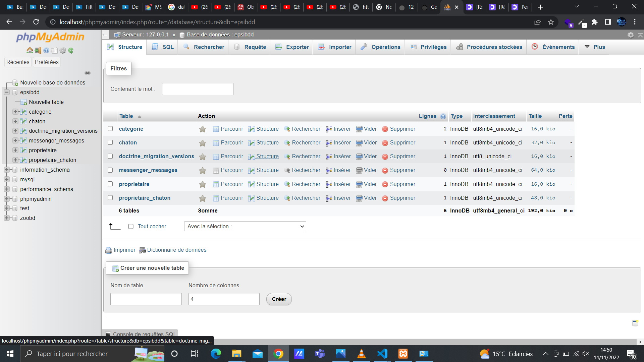This screenshot has width=644, height=362.
Task: Switch to the SQL tab
Action: pyautogui.click(x=162, y=47)
